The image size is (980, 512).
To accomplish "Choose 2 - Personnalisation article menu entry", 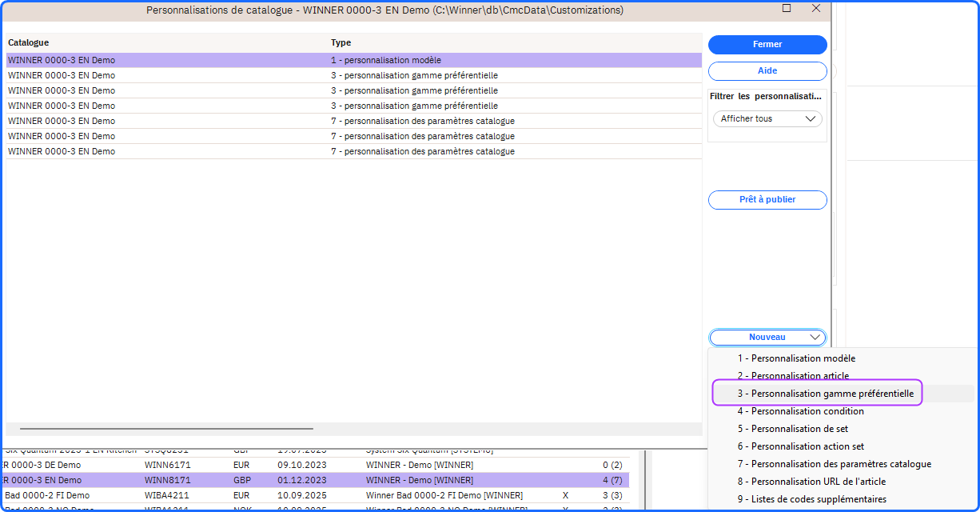I will pos(793,376).
